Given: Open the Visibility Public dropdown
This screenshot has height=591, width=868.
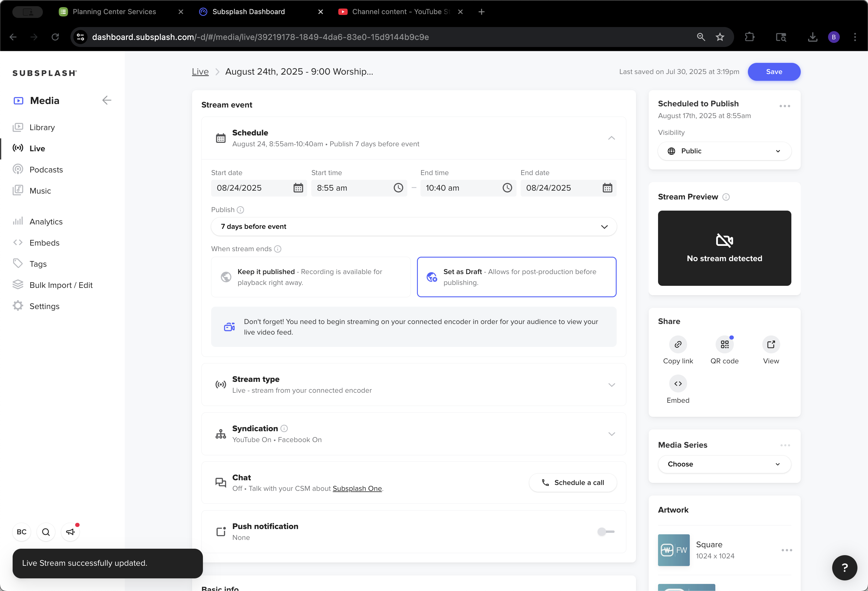Looking at the screenshot, I should tap(724, 151).
